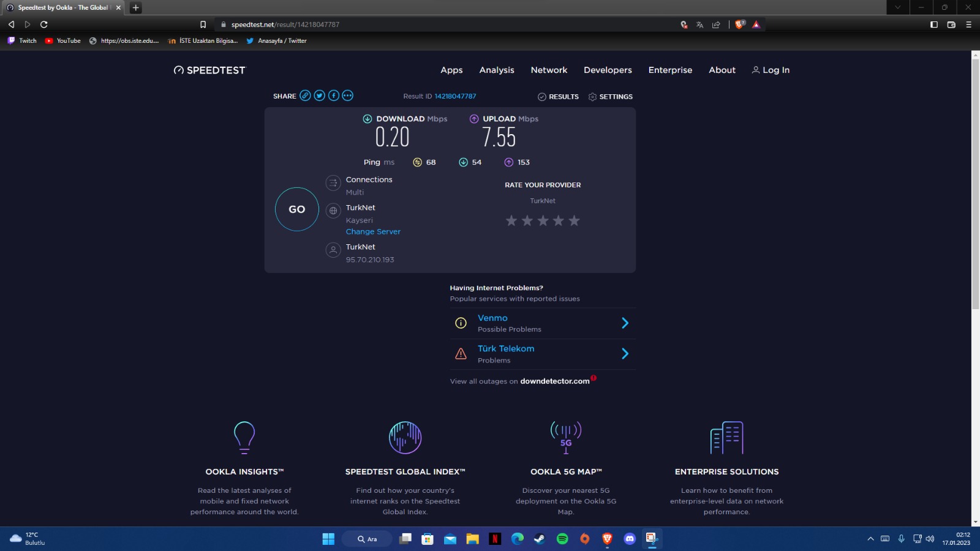This screenshot has height=551, width=980.
Task: Open Analysis menu
Action: coord(497,70)
